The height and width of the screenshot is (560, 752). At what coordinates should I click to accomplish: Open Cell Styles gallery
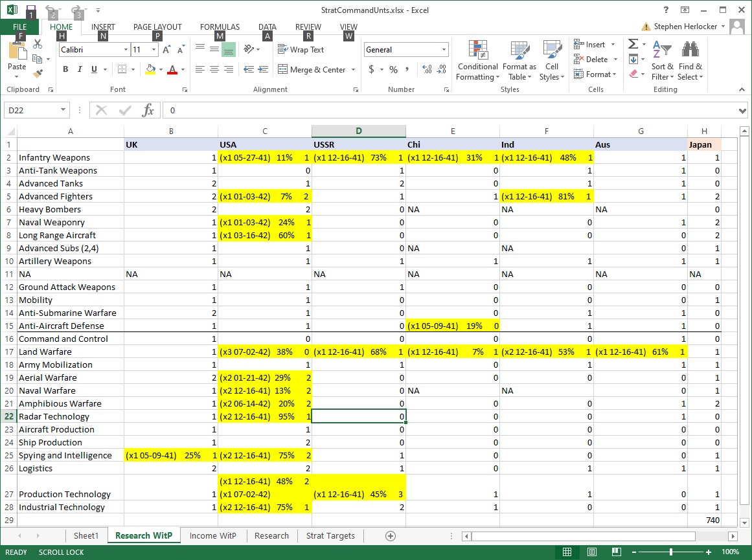551,61
